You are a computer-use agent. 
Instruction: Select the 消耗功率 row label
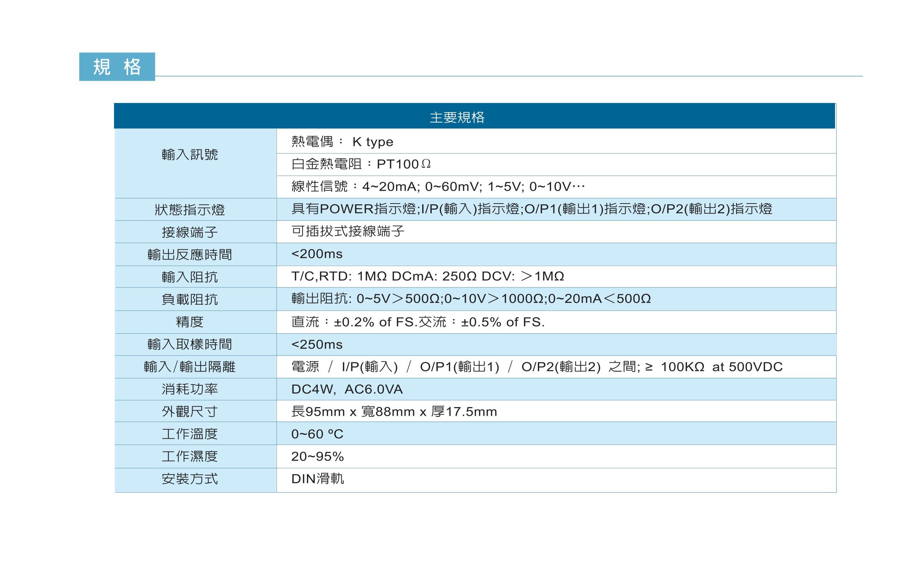point(190,389)
